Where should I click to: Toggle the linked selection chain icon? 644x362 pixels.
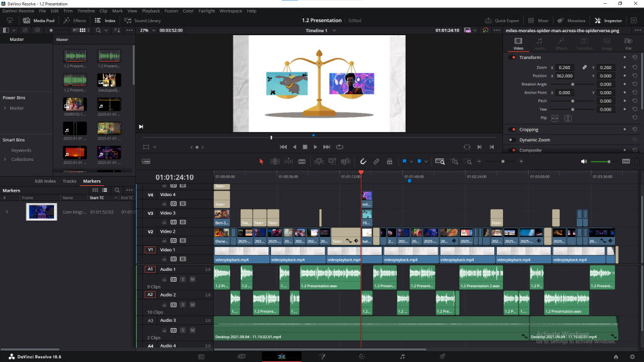click(376, 162)
